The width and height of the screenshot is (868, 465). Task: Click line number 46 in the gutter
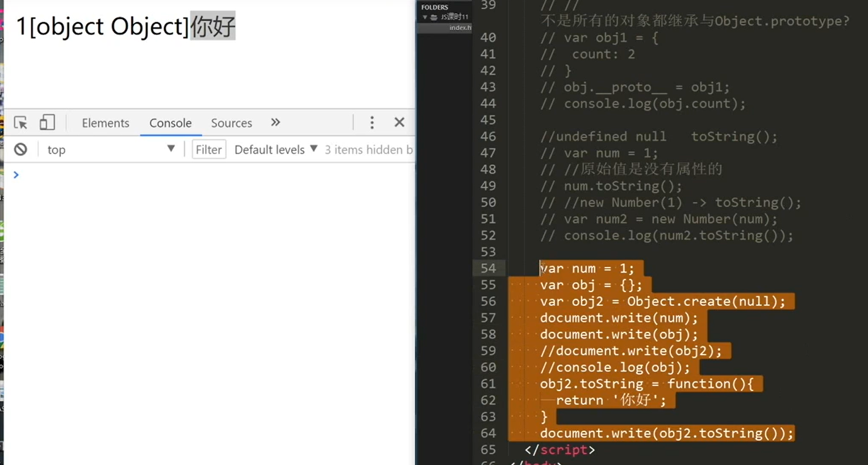click(488, 136)
